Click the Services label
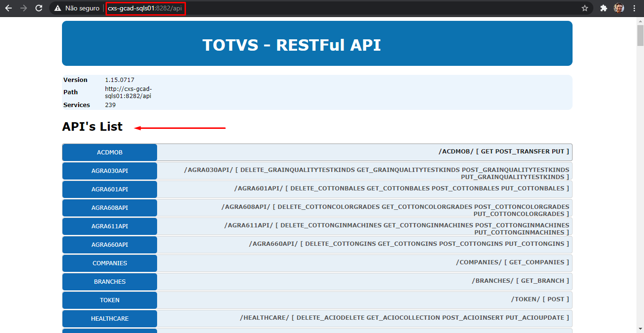Image resolution: width=644 pixels, height=333 pixels. (77, 105)
